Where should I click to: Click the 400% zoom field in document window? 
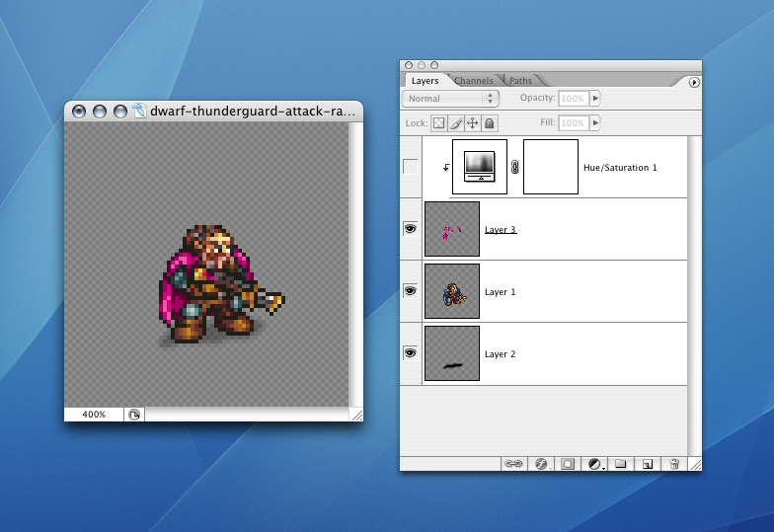coord(94,415)
